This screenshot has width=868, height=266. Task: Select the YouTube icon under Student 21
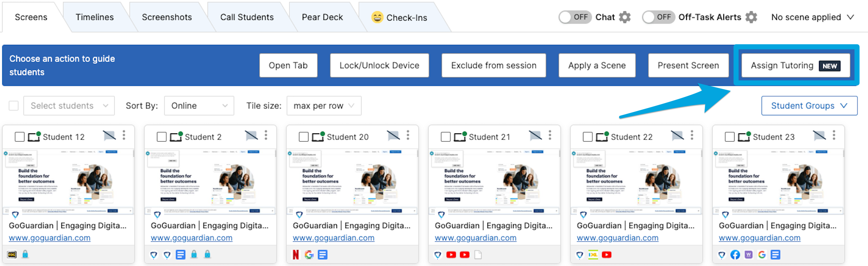click(x=451, y=254)
